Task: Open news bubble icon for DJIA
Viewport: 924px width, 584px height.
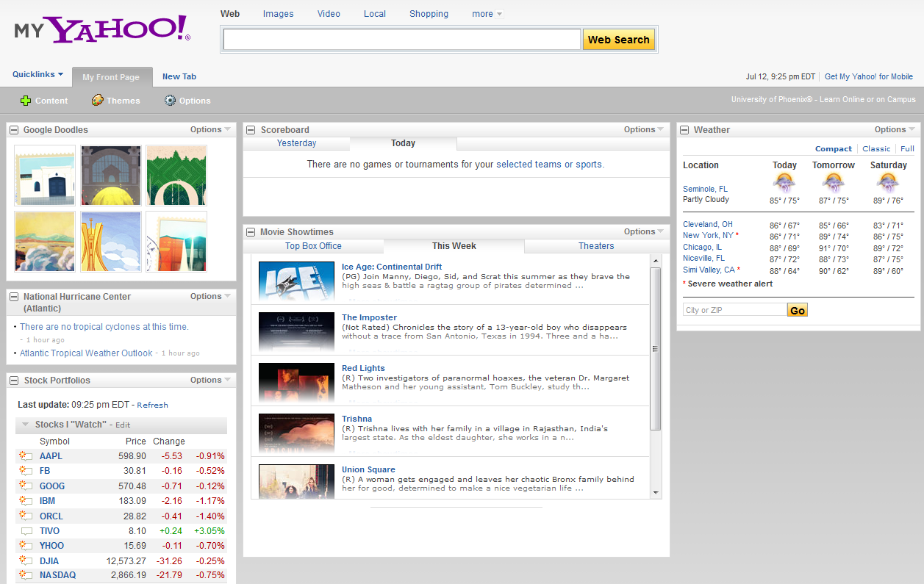Action: (x=26, y=560)
